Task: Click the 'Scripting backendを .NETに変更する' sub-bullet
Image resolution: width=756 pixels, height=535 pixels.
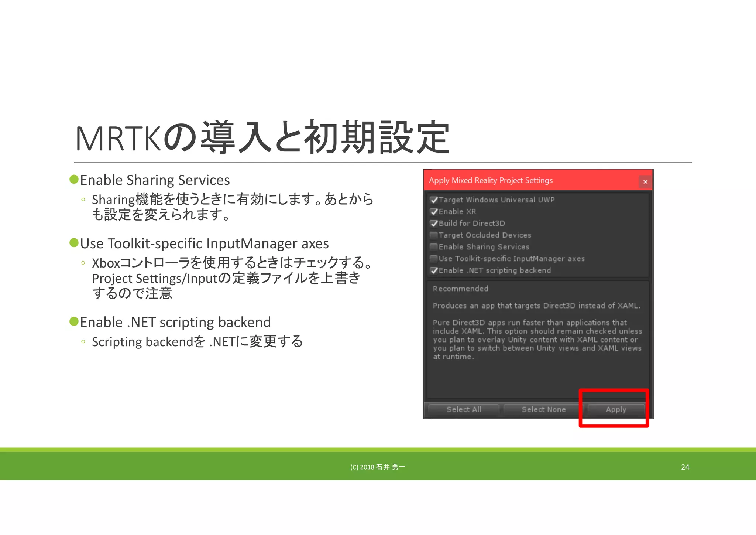Action: point(197,342)
